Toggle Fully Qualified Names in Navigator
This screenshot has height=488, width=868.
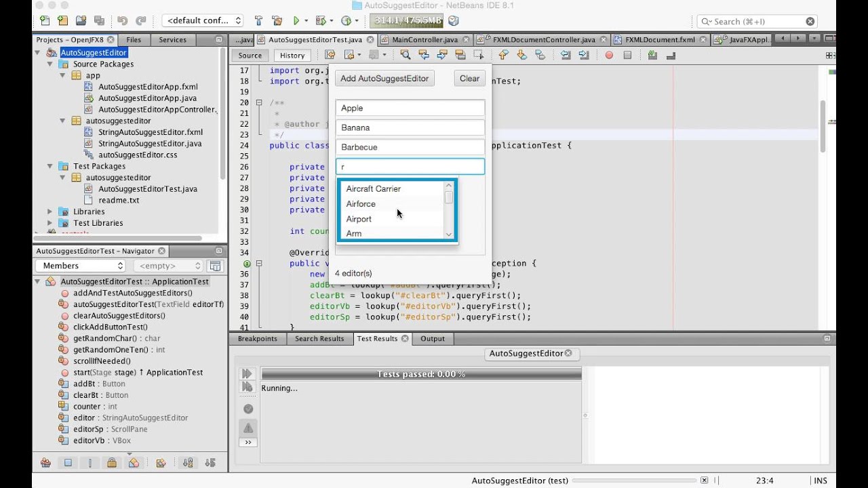click(161, 463)
